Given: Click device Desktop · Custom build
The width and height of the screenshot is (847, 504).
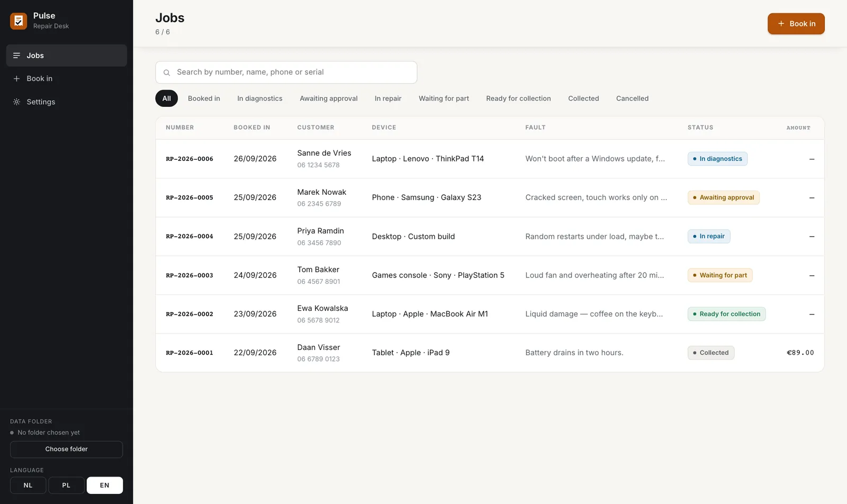Looking at the screenshot, I should (x=413, y=237).
